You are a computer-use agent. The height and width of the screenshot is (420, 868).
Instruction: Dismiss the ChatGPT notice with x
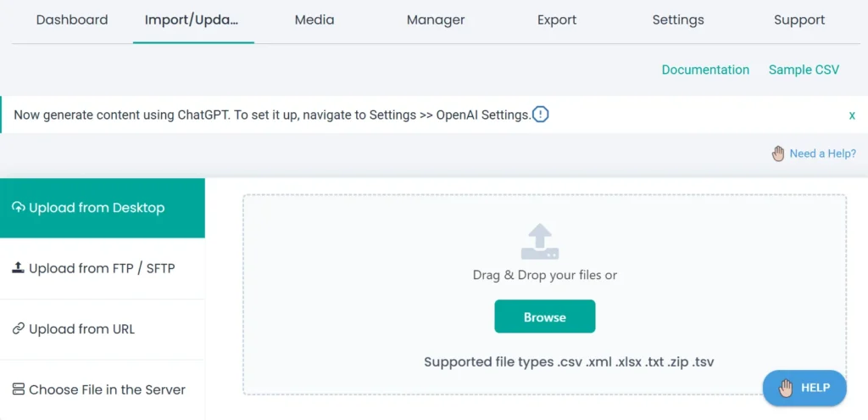point(852,115)
